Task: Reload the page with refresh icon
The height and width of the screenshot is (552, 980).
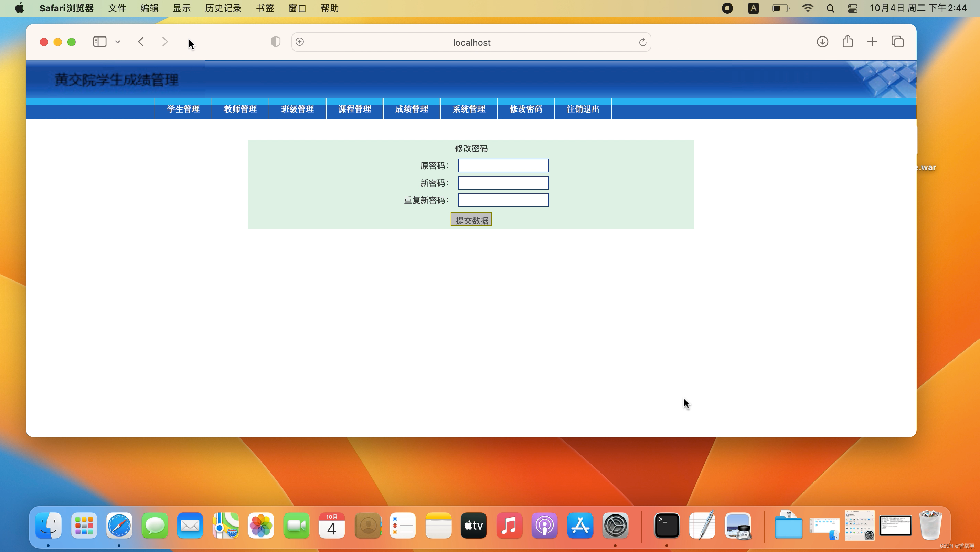Action: click(642, 42)
